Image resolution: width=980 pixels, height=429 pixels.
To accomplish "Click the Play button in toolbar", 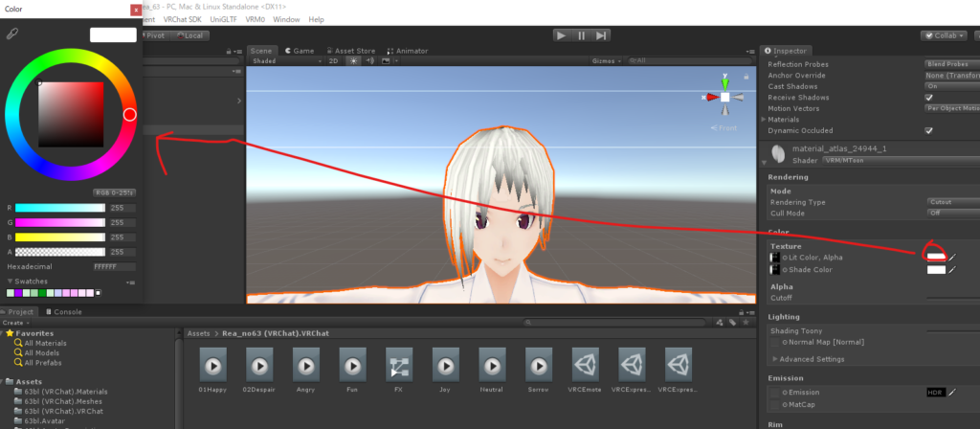I will (x=561, y=35).
